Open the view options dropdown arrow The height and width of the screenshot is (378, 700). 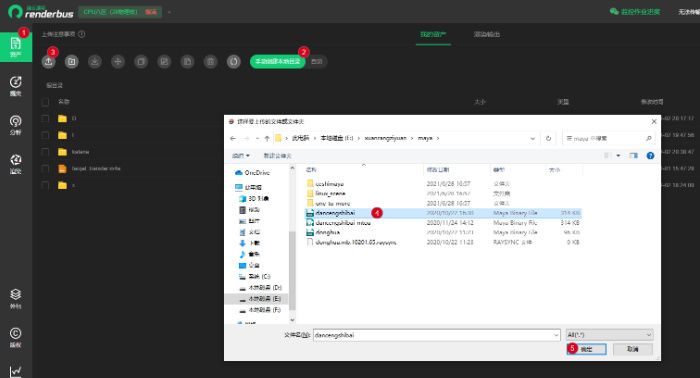click(618, 155)
